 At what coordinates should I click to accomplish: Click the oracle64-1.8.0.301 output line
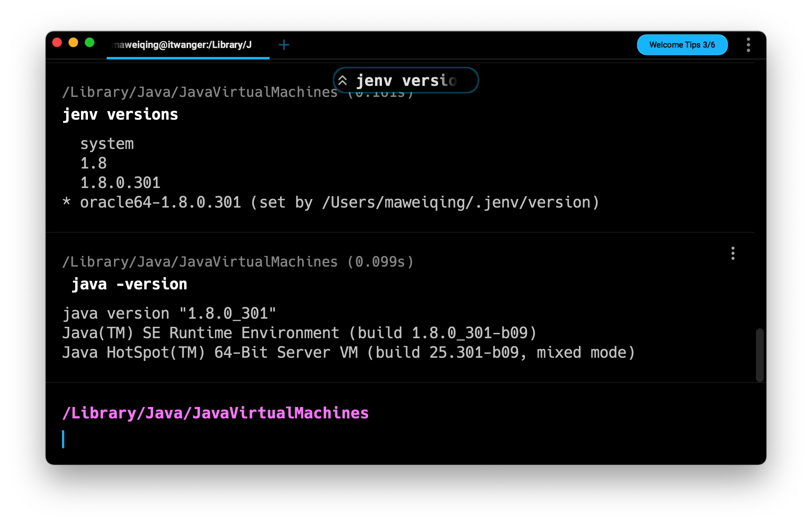331,202
